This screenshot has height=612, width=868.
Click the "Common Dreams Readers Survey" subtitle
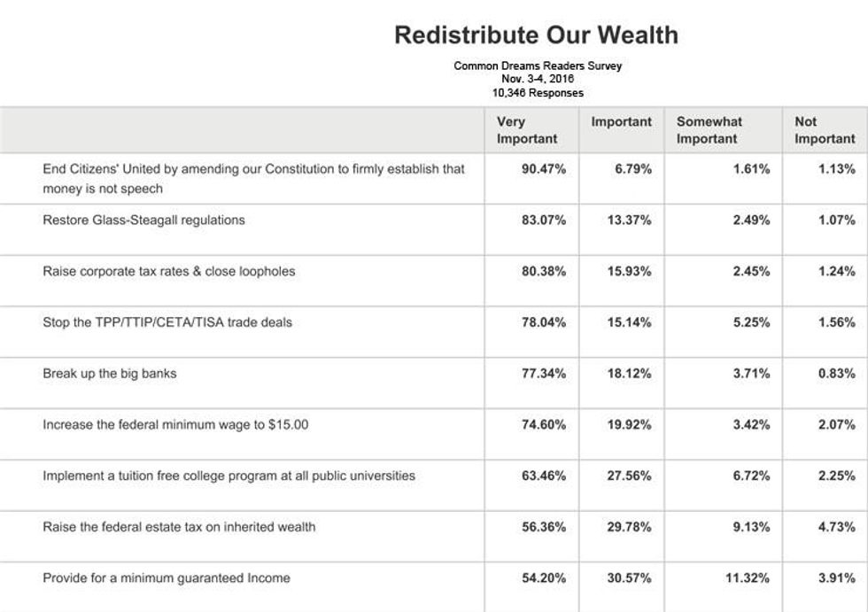point(538,66)
